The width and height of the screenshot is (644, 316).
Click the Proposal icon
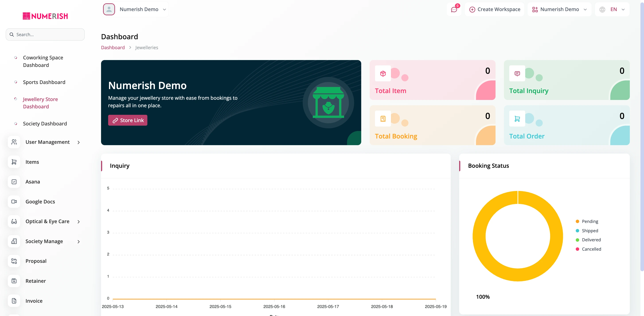click(x=14, y=261)
